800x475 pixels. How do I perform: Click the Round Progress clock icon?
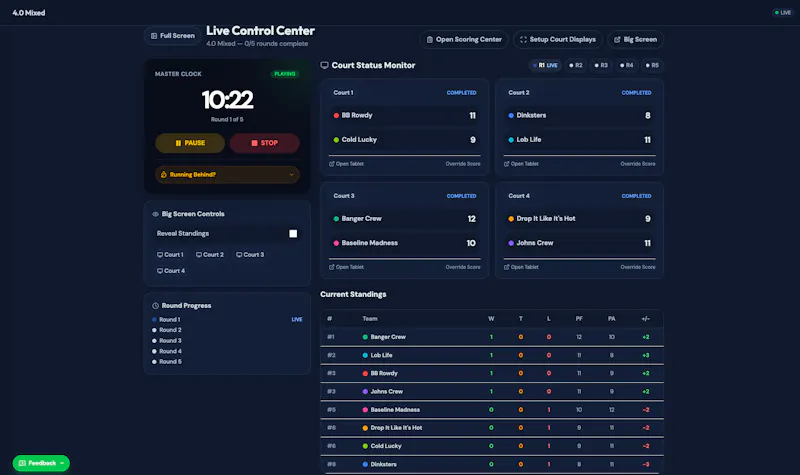coord(155,306)
